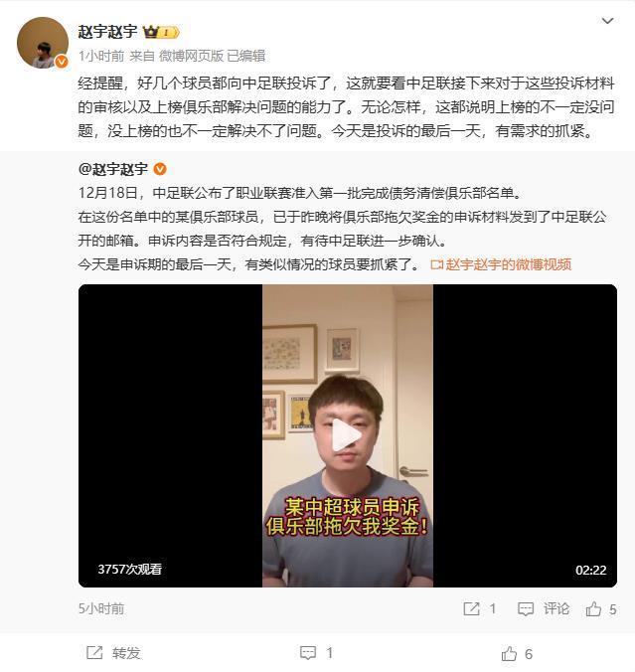The image size is (635, 672).
Task: Click the 微博网页版 source label
Action: [x=191, y=56]
